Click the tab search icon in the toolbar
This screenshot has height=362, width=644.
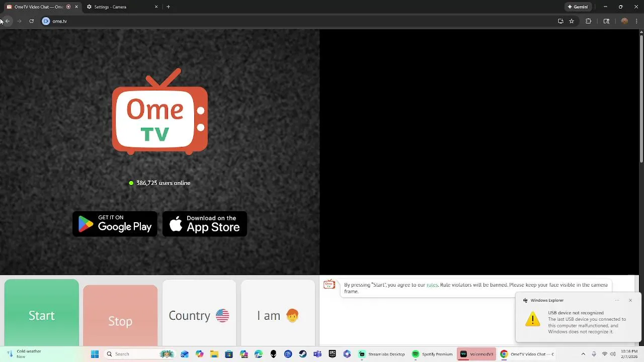pos(606,21)
